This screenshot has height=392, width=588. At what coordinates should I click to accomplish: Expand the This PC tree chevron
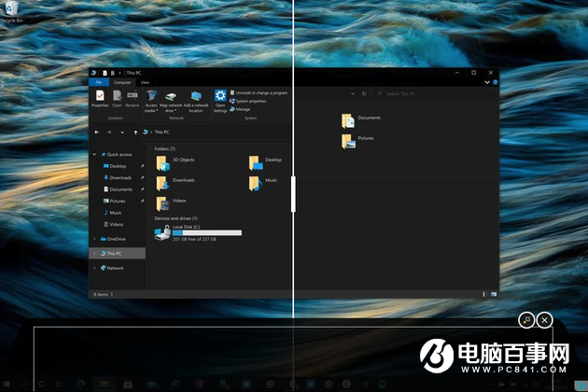coord(94,254)
